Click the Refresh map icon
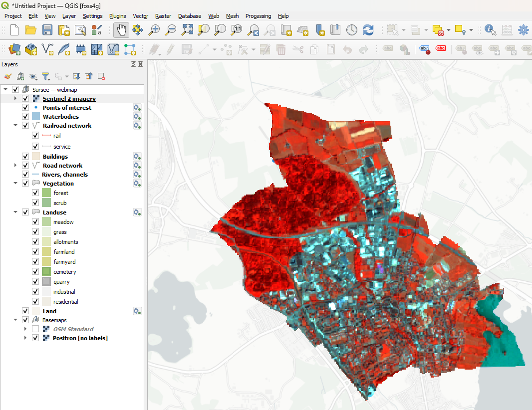The image size is (532, 410). (x=368, y=30)
